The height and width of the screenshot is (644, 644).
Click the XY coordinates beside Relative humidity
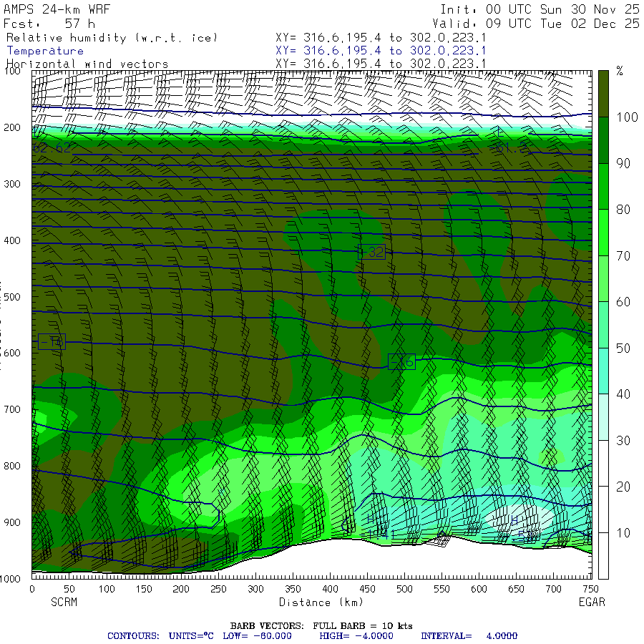(381, 38)
